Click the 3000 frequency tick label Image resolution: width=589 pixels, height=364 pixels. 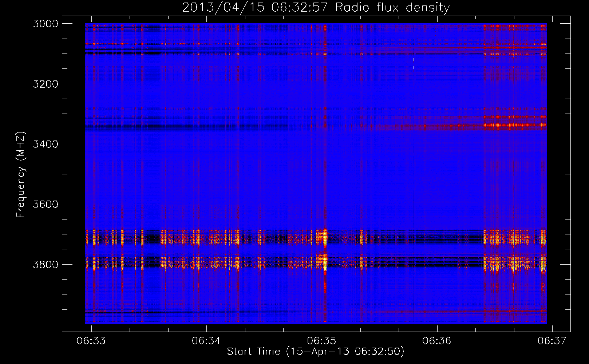[x=46, y=24]
